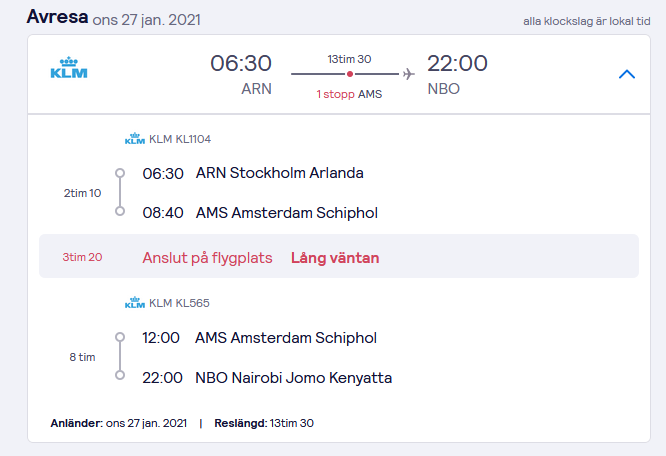This screenshot has width=666, height=456.
Task: Click the KLM KL1104 flight number
Action: click(x=180, y=139)
